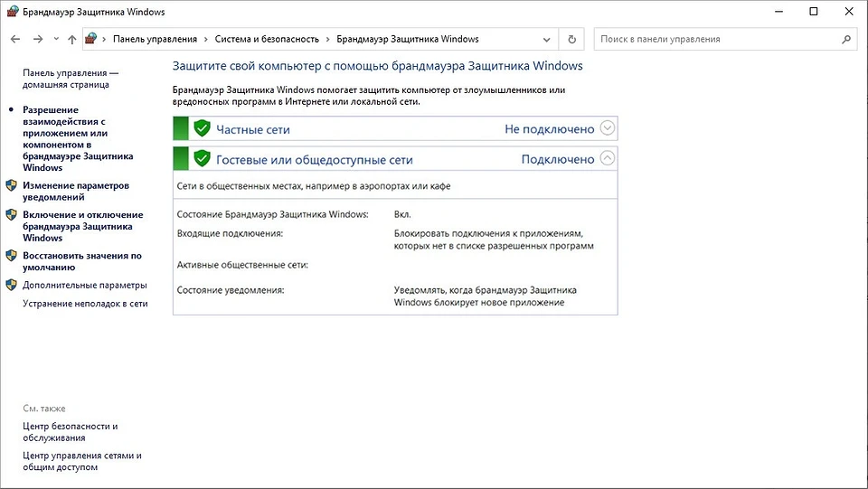
Task: Click 'Состояние уведомления:' label
Action: tap(231, 290)
